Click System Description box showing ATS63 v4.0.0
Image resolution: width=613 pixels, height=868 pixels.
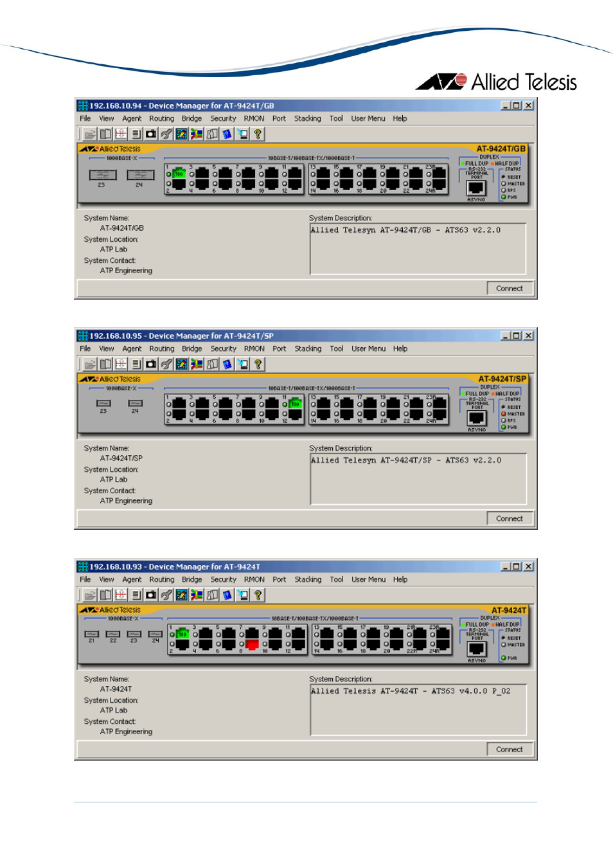[x=418, y=710]
